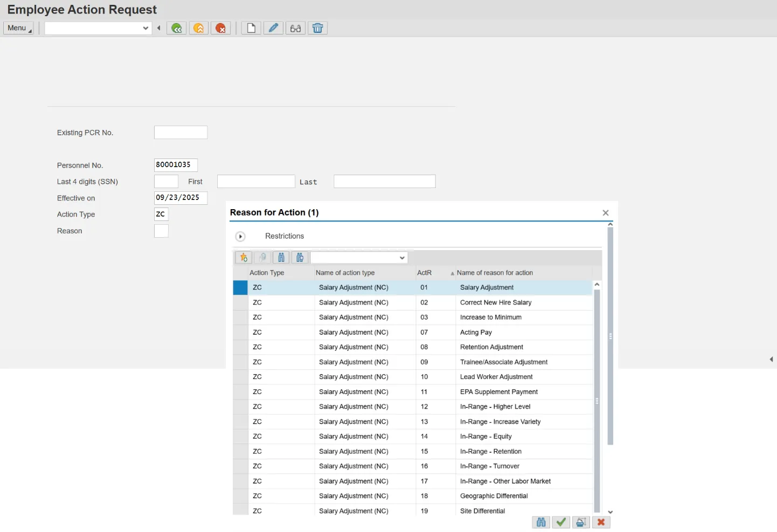
Task: Click the Existing PCR No. input field
Action: 181,133
